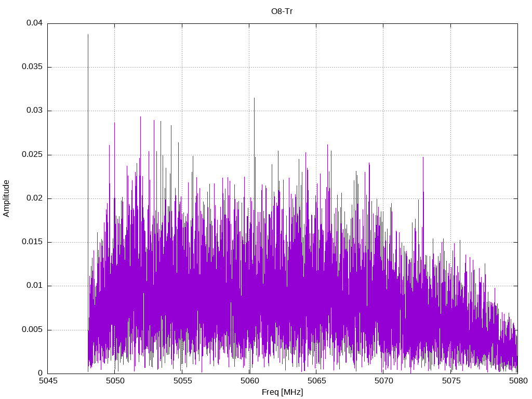Click the 5075 x-axis tick label
532x399 pixels.
tap(451, 381)
